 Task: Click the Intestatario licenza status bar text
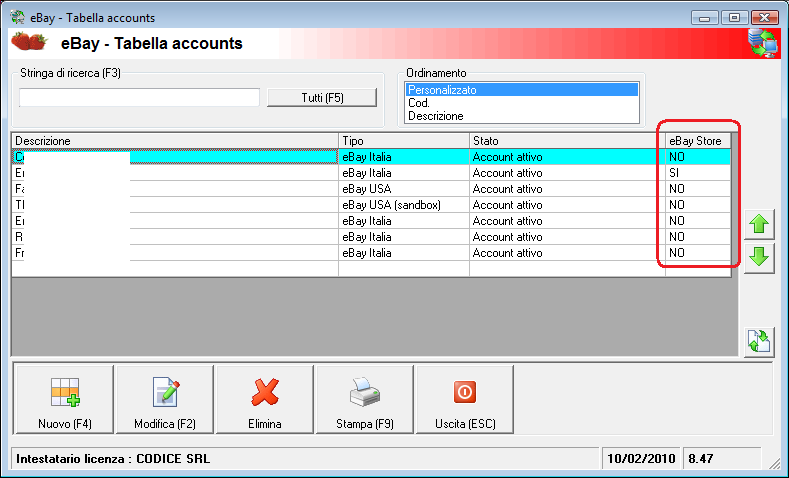(113, 459)
